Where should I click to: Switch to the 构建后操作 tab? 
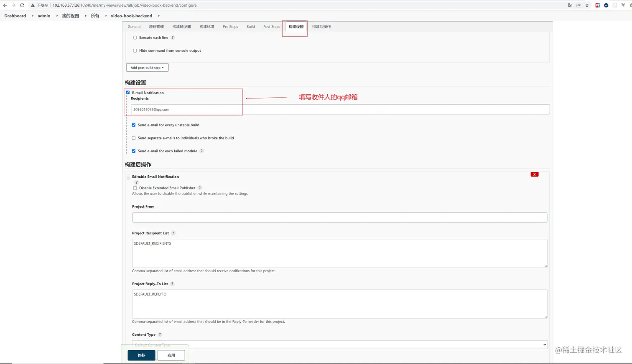tap(321, 27)
